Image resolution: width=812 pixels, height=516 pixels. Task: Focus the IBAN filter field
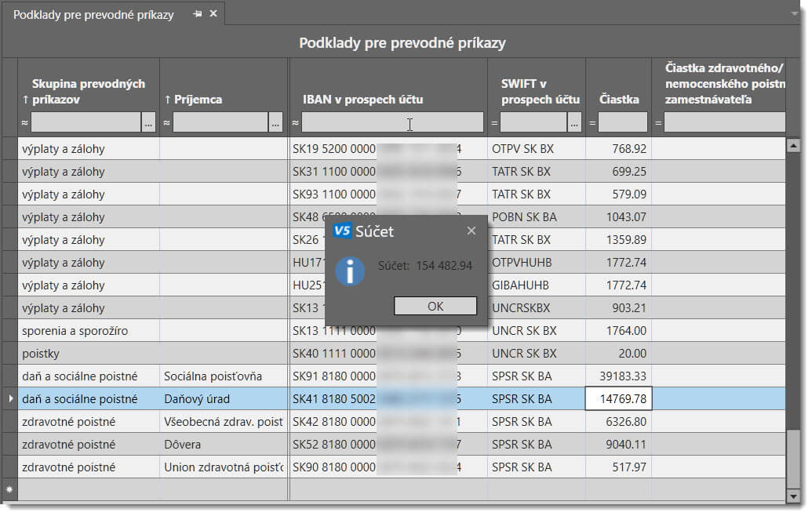(x=392, y=123)
